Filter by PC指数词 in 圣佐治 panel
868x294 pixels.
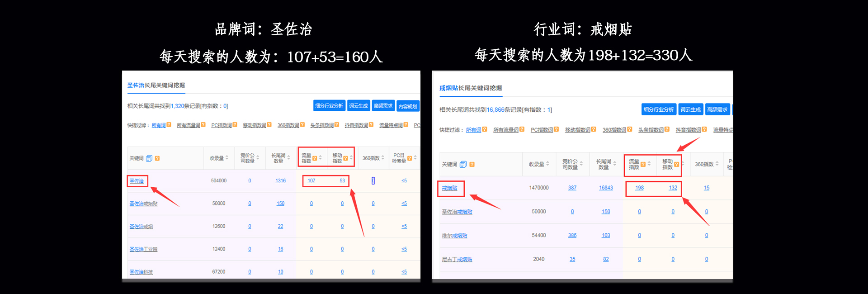[222, 125]
